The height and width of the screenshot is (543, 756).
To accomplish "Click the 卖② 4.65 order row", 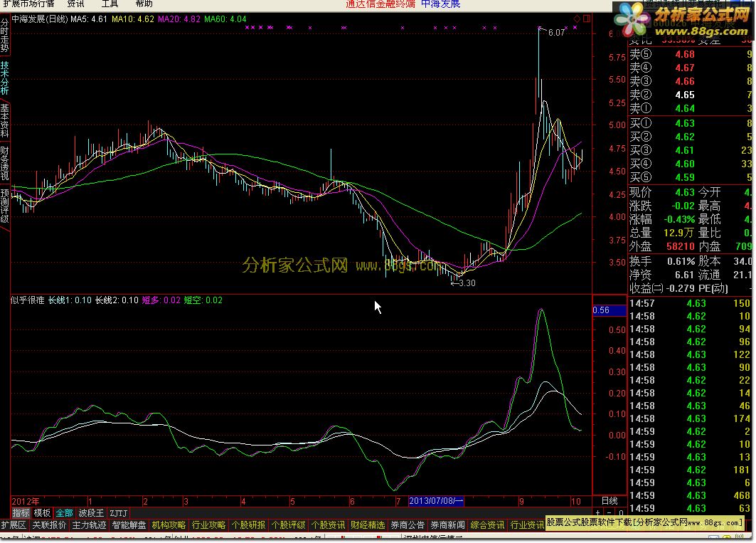I will coord(691,95).
